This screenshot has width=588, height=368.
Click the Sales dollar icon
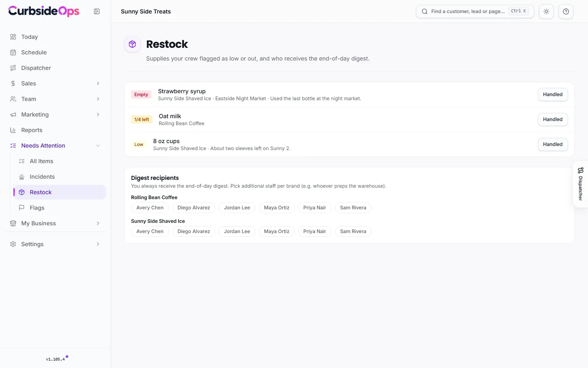[13, 83]
